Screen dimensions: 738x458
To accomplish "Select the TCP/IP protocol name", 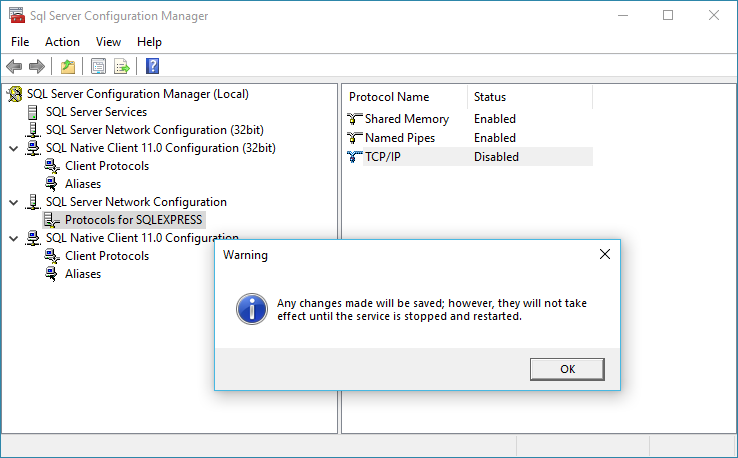I will (383, 157).
